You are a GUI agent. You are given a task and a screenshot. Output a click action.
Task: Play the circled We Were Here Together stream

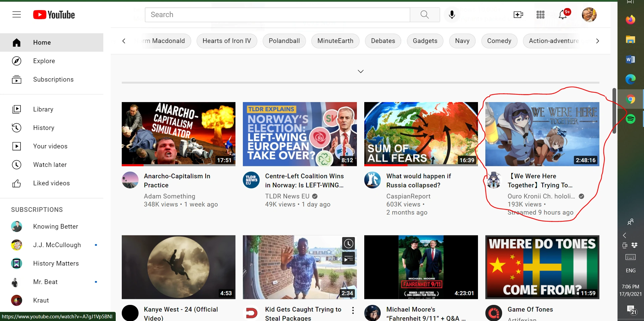(x=542, y=134)
